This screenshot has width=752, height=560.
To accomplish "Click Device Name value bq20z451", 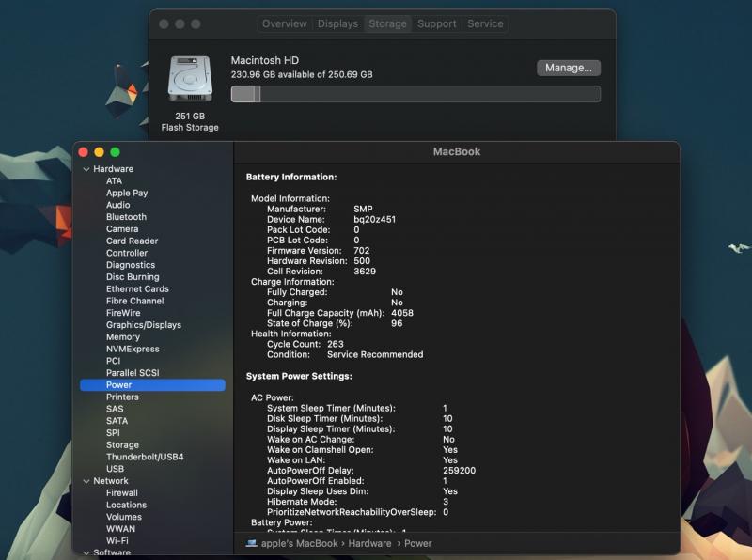I will (x=374, y=220).
